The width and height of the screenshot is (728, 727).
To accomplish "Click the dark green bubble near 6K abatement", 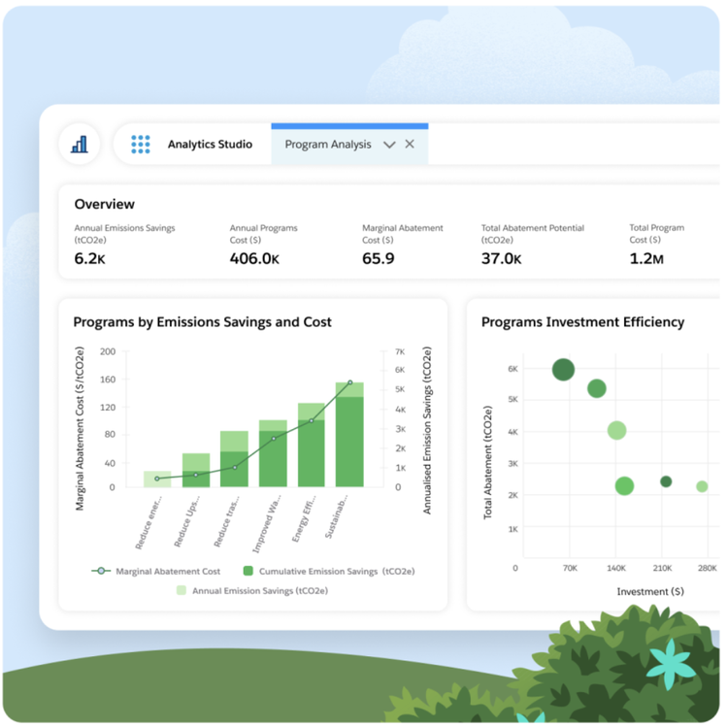I will [x=563, y=370].
